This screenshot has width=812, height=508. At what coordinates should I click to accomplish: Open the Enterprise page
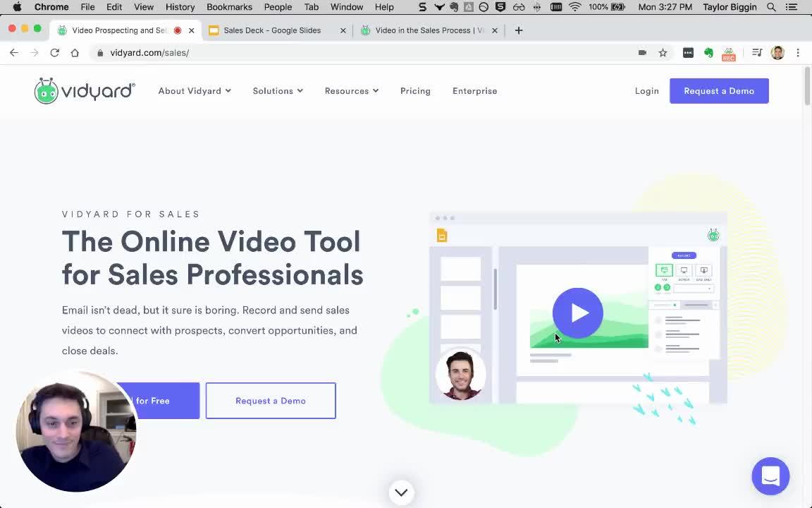(x=475, y=91)
